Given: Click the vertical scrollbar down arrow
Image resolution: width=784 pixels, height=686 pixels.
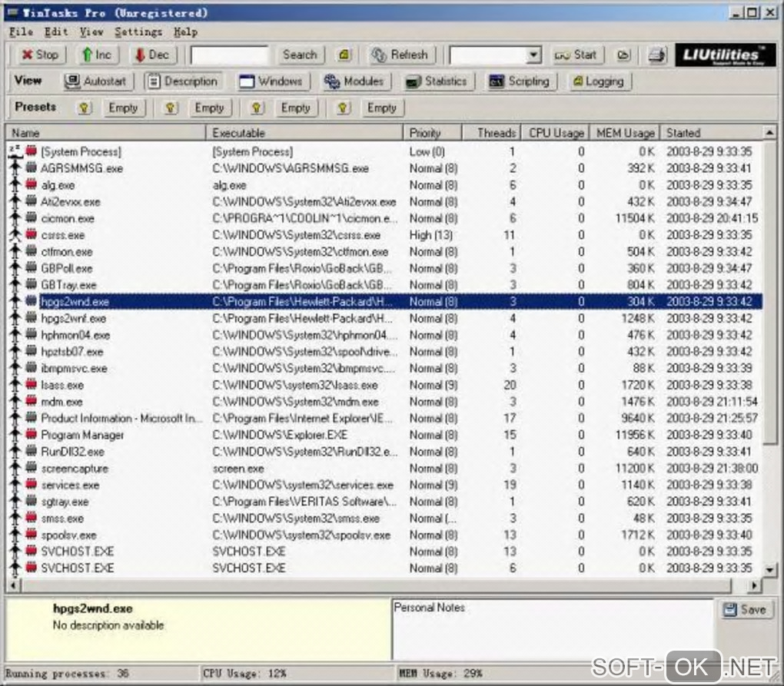Looking at the screenshot, I should tap(769, 569).
